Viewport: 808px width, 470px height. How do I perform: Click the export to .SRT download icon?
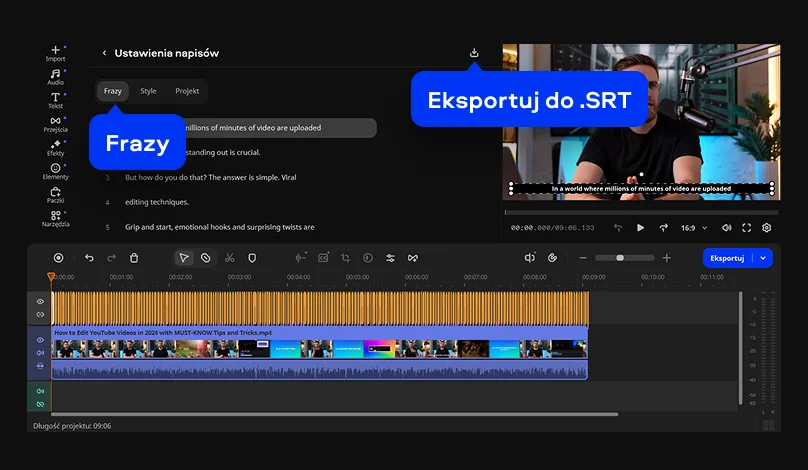click(474, 53)
